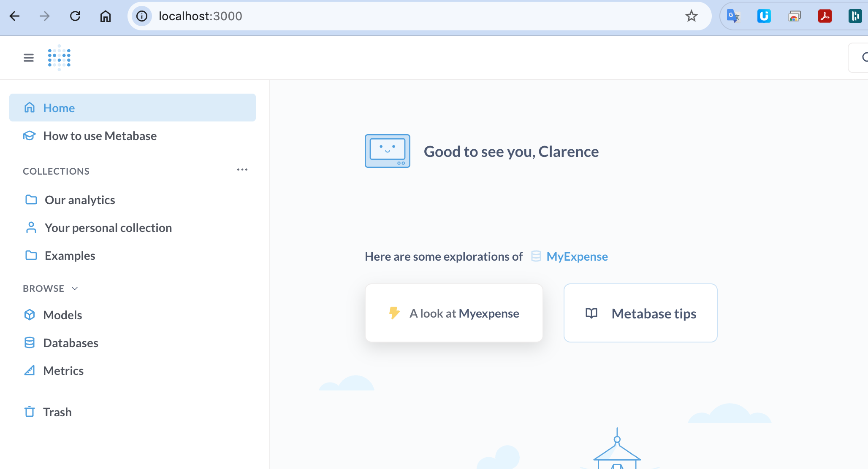Click the MyExpense database link

(577, 256)
